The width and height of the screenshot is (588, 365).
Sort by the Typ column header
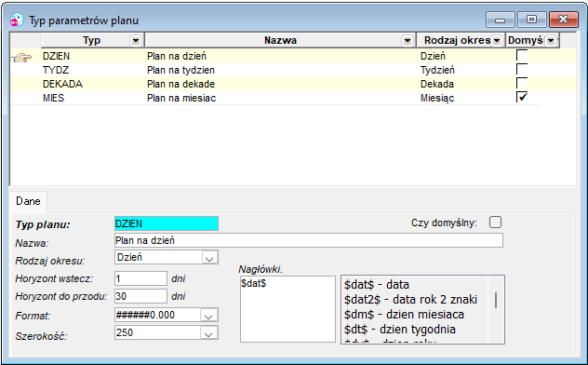pos(91,41)
